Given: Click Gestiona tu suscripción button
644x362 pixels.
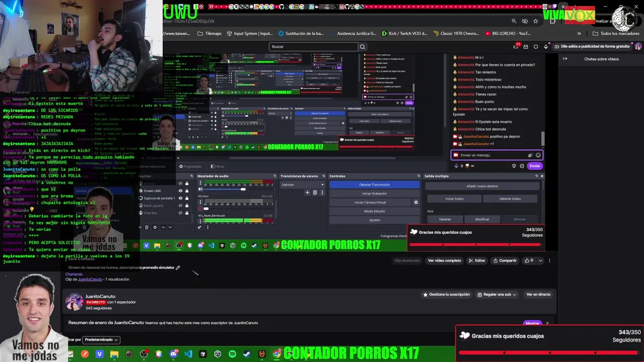Looking at the screenshot, I should [x=446, y=295].
